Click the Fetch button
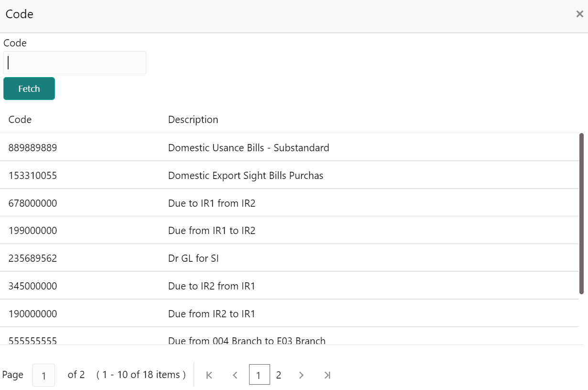The height and width of the screenshot is (390, 588). pyautogui.click(x=29, y=89)
